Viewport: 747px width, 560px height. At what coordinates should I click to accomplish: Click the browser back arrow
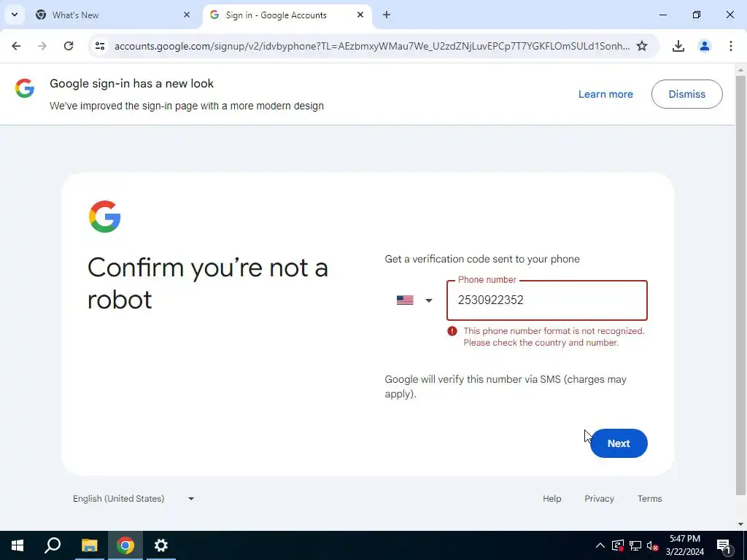[x=16, y=46]
